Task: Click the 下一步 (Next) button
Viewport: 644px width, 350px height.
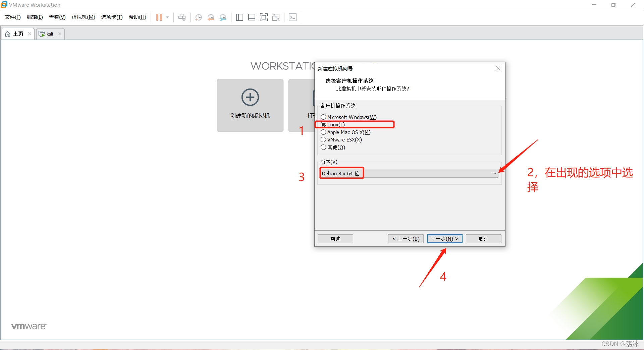Action: click(444, 239)
